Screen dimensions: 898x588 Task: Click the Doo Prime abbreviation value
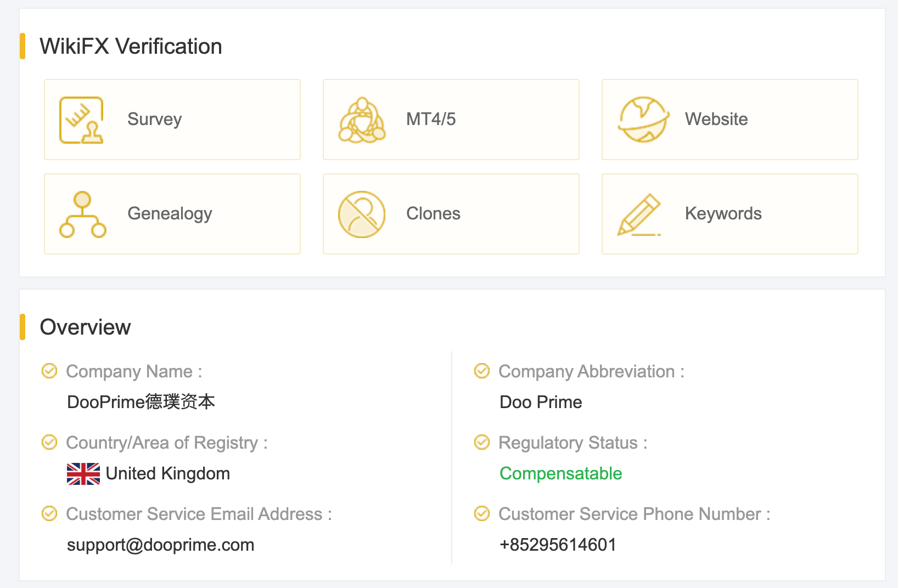(541, 402)
